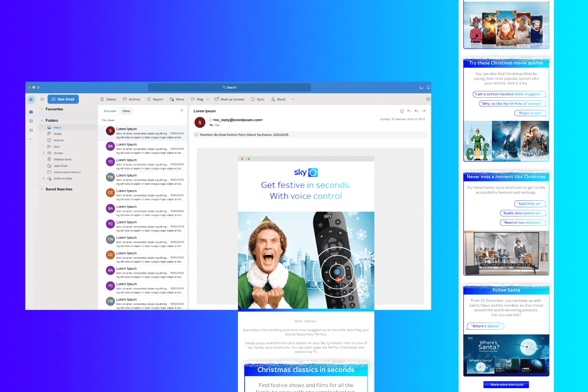This screenshot has height=392, width=588.
Task: Select the Inbox folder
Action: click(x=67, y=127)
